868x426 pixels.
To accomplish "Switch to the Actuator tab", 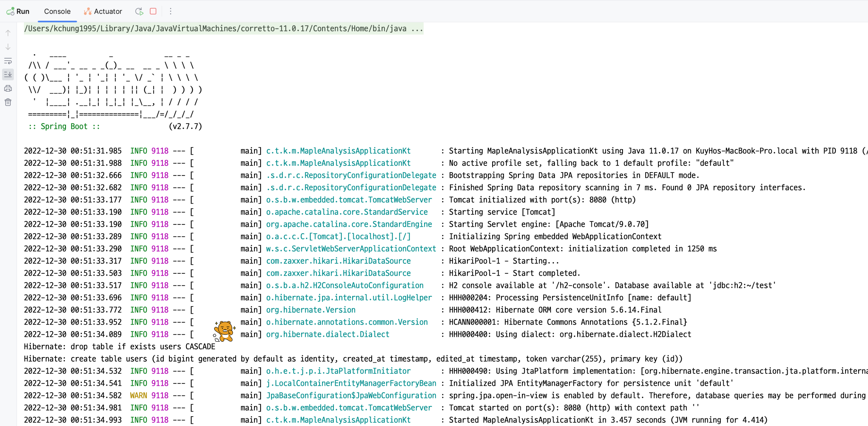I will [x=103, y=12].
